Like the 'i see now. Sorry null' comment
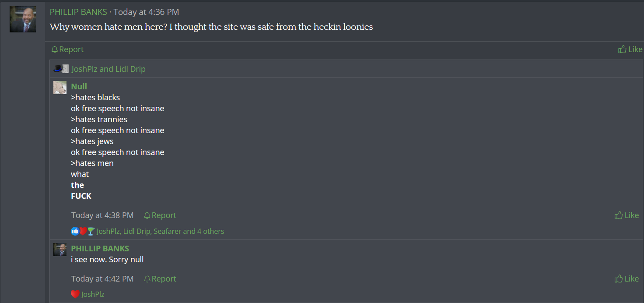The image size is (644, 303). 626,278
